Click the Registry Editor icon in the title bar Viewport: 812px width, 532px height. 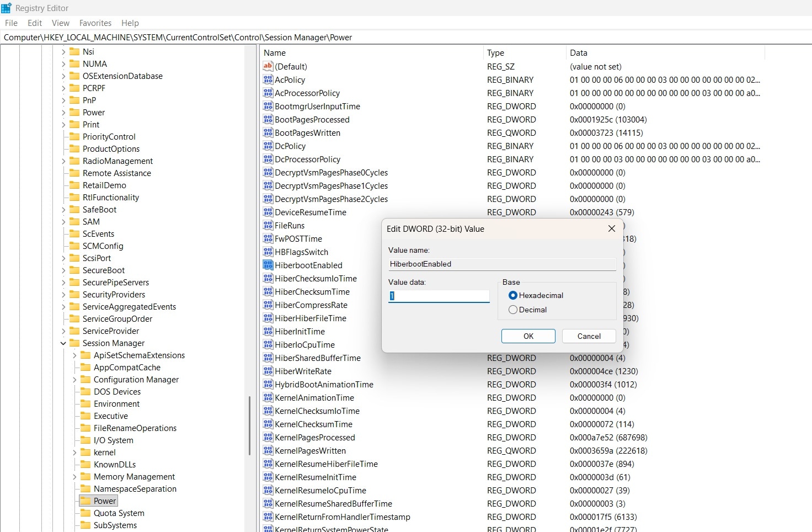coord(6,7)
